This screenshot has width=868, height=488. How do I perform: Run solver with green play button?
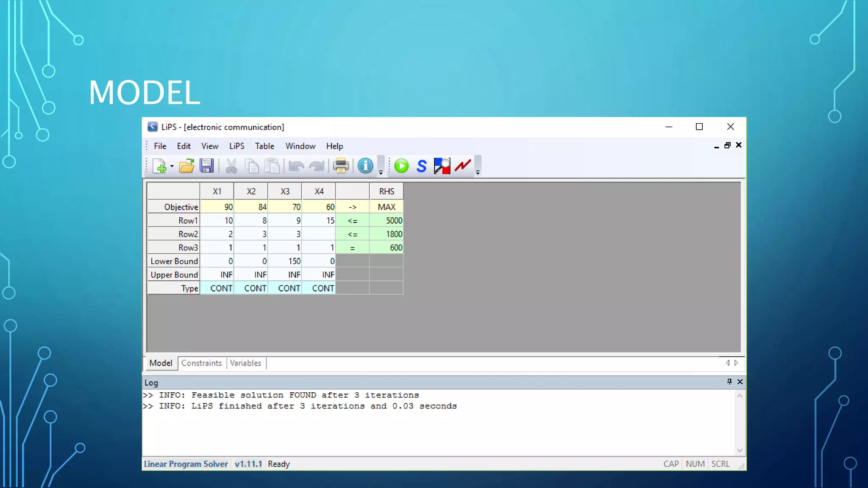coord(401,166)
